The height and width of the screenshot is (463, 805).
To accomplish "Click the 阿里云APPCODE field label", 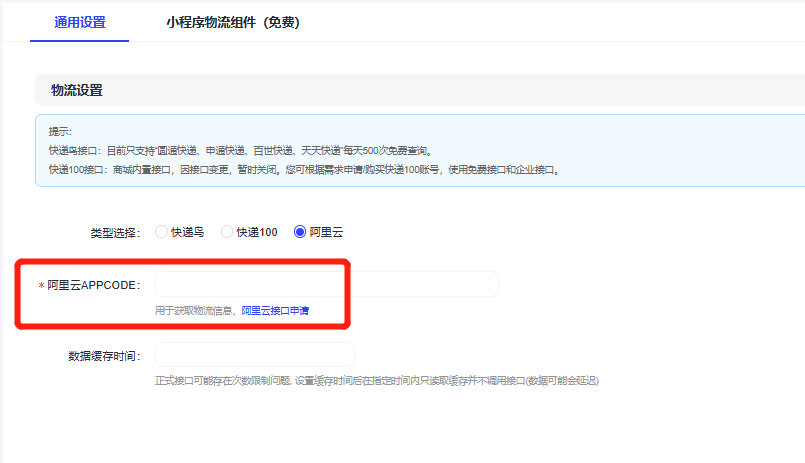I will click(94, 285).
